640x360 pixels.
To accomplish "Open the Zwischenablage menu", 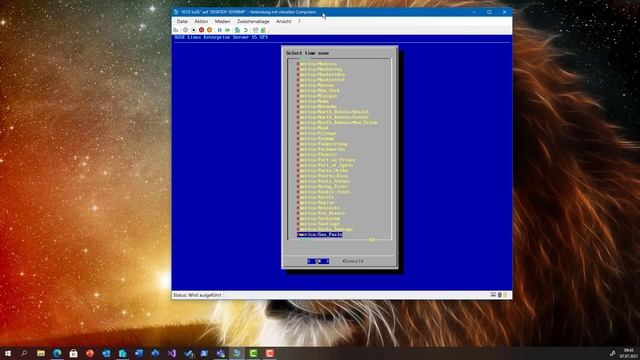I will (x=253, y=21).
